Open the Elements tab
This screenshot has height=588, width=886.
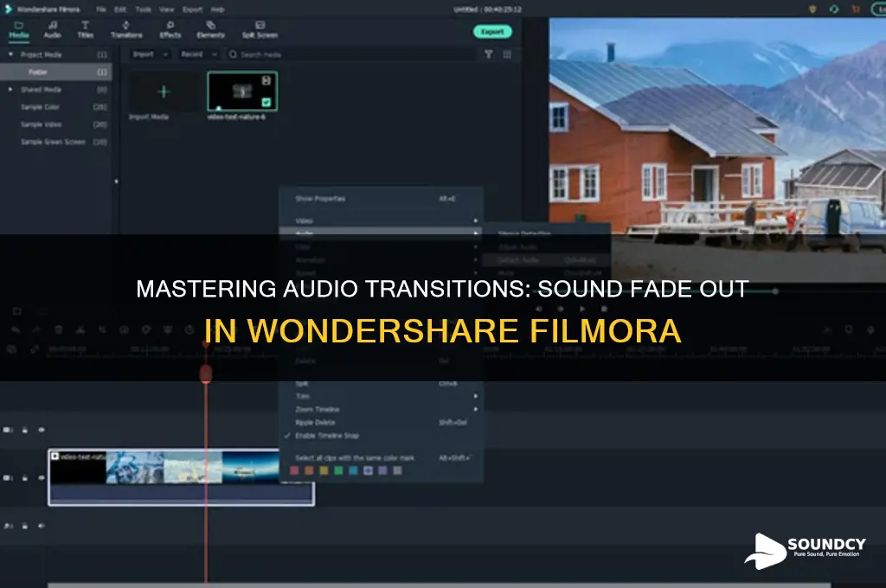pyautogui.click(x=211, y=30)
